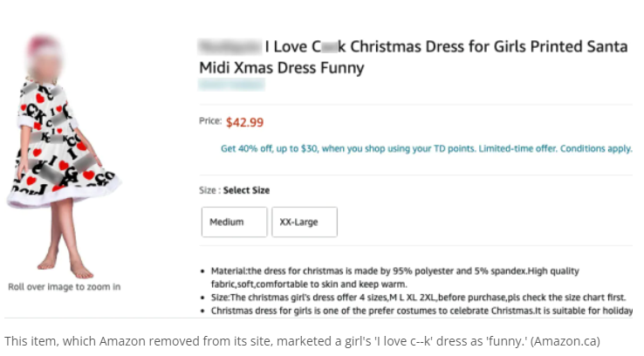Open the blurred brand link below title

231,85
